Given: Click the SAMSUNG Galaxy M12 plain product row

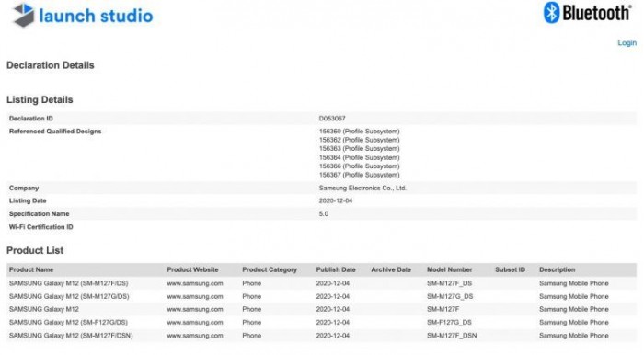Looking at the screenshot, I should pos(322,309).
